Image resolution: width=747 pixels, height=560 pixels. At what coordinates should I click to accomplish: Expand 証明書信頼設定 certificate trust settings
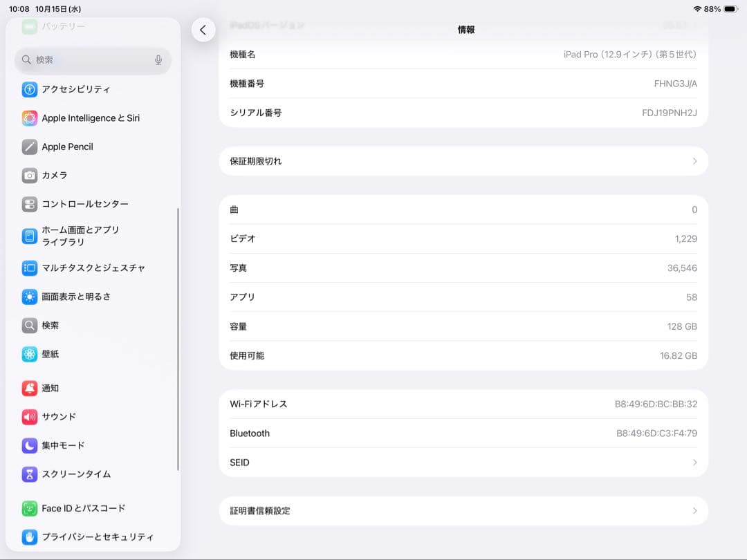coord(694,510)
